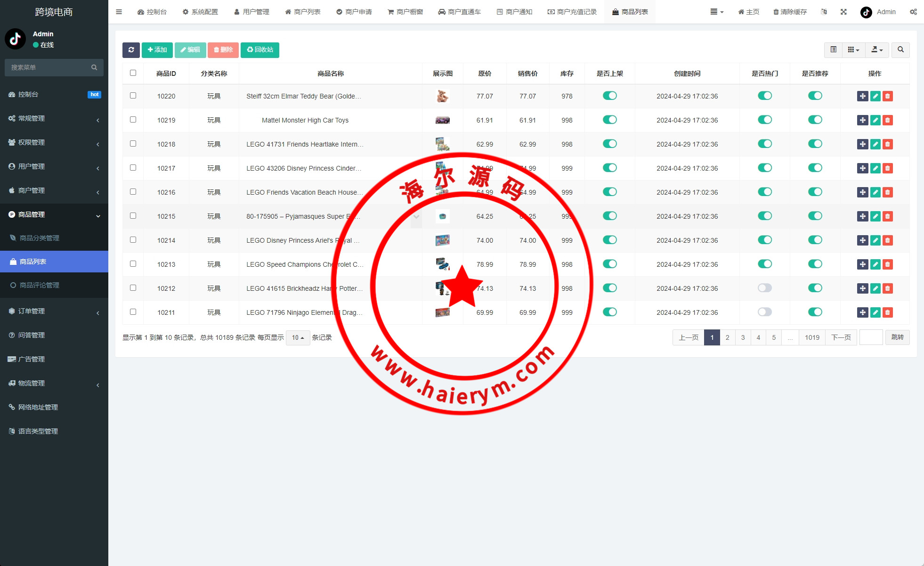Tick the checkbox for product 10216

[x=133, y=192]
